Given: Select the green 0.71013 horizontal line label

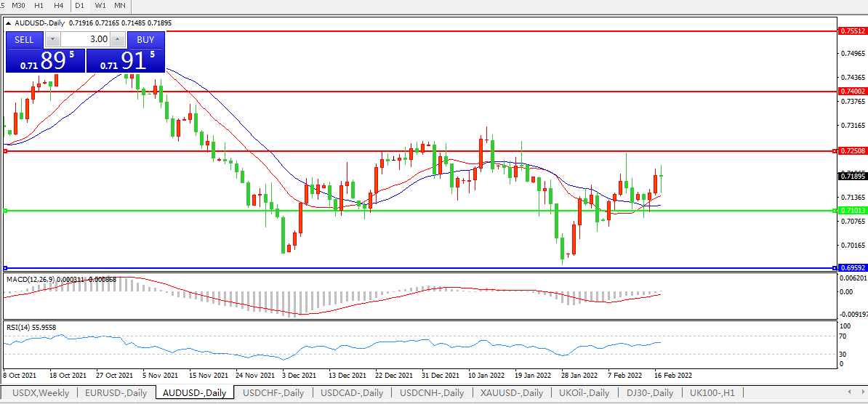Looking at the screenshot, I should point(852,211).
